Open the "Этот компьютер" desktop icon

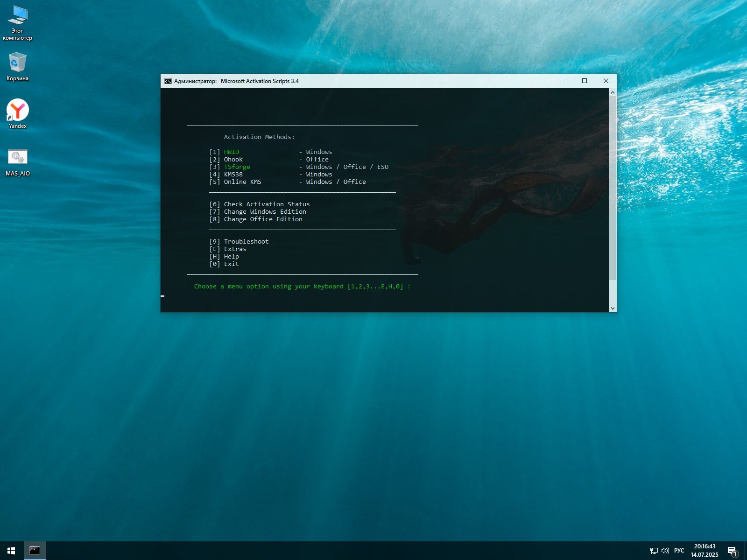(18, 23)
